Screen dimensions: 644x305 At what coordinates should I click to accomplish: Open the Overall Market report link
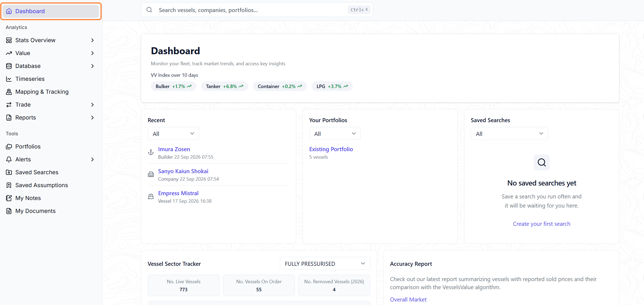408,300
